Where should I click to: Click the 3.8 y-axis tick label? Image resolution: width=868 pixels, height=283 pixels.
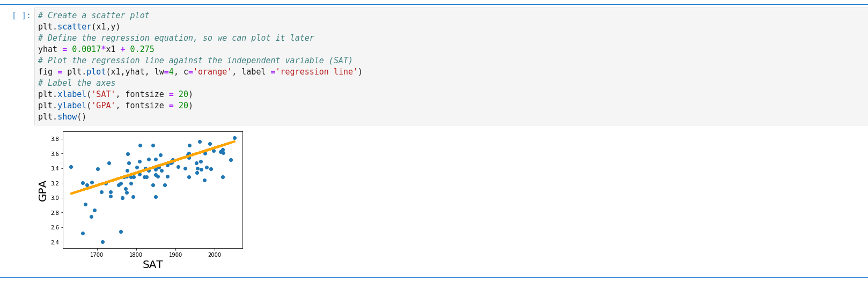click(x=55, y=139)
